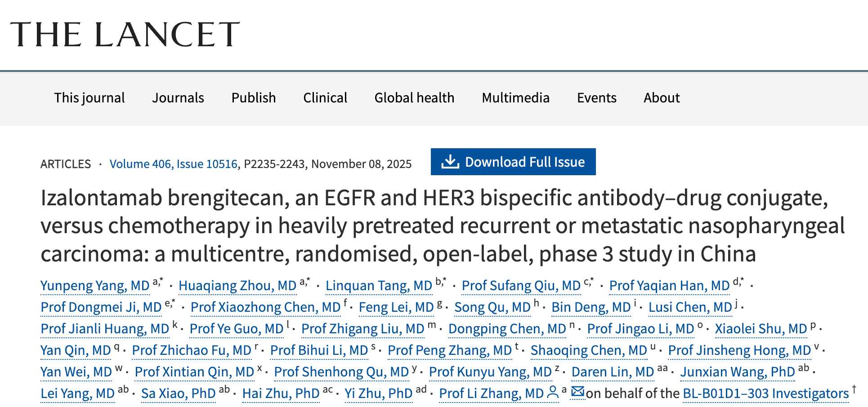Screen dimensions: 868x407
Task: Click the person icon beside Prof Li Zhang
Action: tap(552, 393)
